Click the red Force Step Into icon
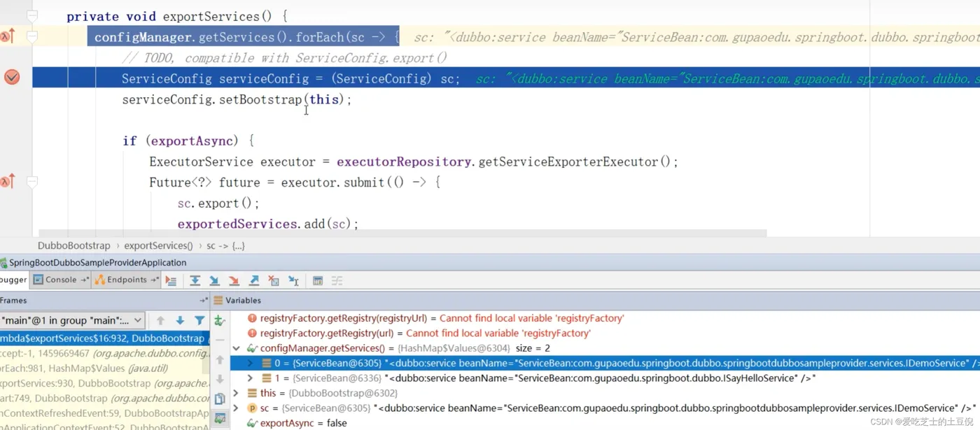Image resolution: width=980 pixels, height=430 pixels. (x=234, y=280)
